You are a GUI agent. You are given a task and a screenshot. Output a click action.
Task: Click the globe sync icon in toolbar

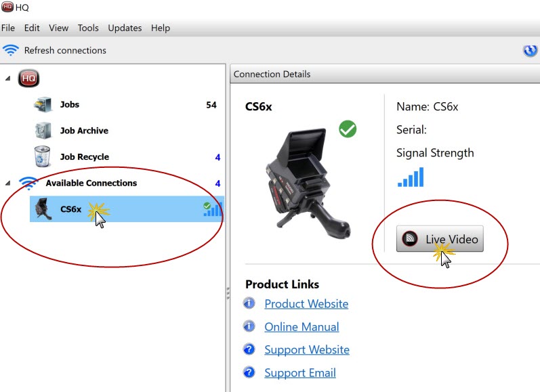[x=530, y=51]
